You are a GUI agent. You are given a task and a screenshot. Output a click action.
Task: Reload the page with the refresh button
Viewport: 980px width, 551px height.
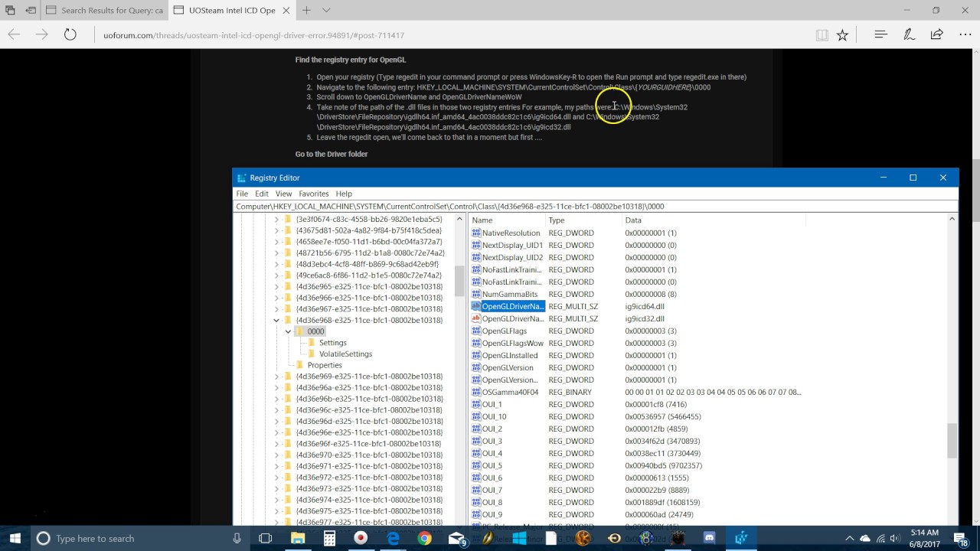tap(70, 34)
